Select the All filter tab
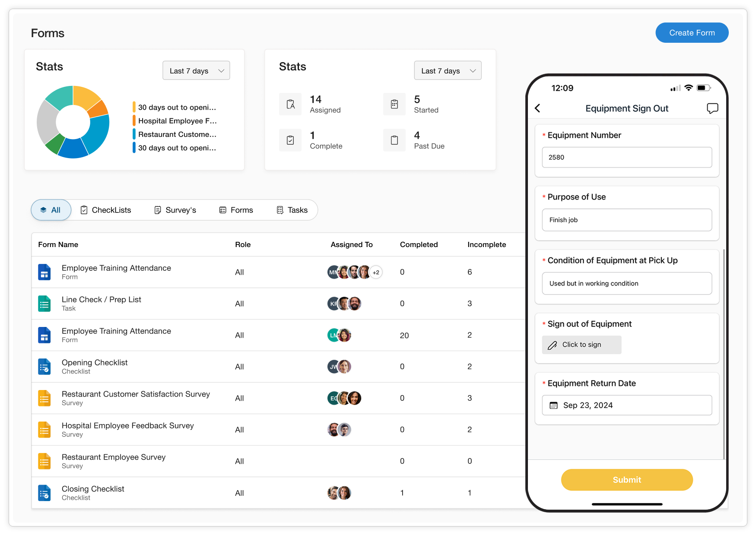 click(x=51, y=210)
